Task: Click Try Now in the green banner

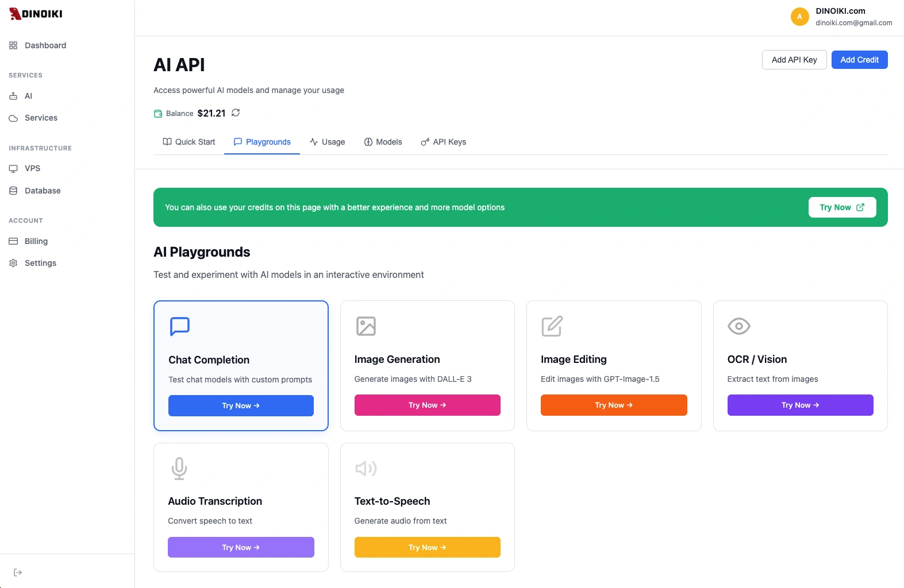Action: 841,207
